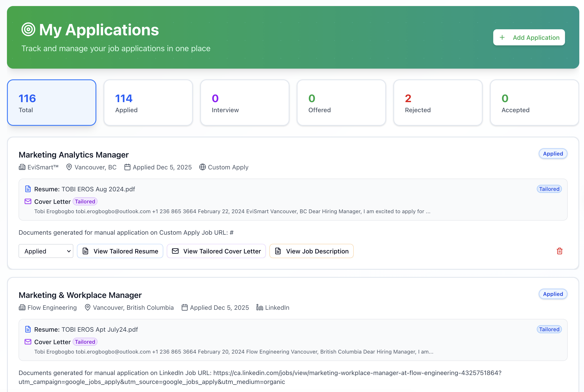Click the calendar icon beside Applied Dec 5, 2025
This screenshot has height=392, width=584.
[x=127, y=167]
